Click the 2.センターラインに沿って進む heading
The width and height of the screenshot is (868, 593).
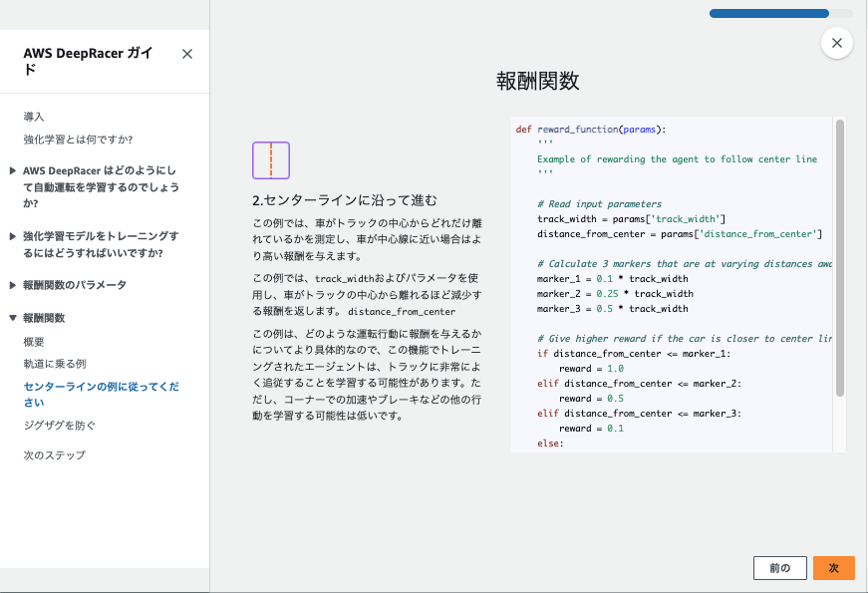point(345,200)
